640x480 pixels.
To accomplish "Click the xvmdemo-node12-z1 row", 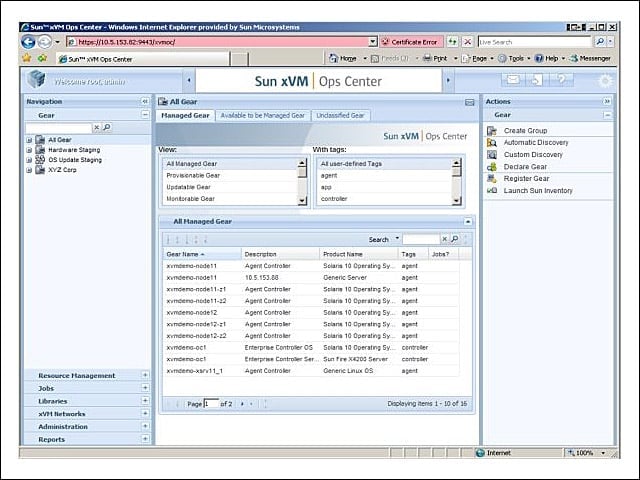I will [311, 324].
